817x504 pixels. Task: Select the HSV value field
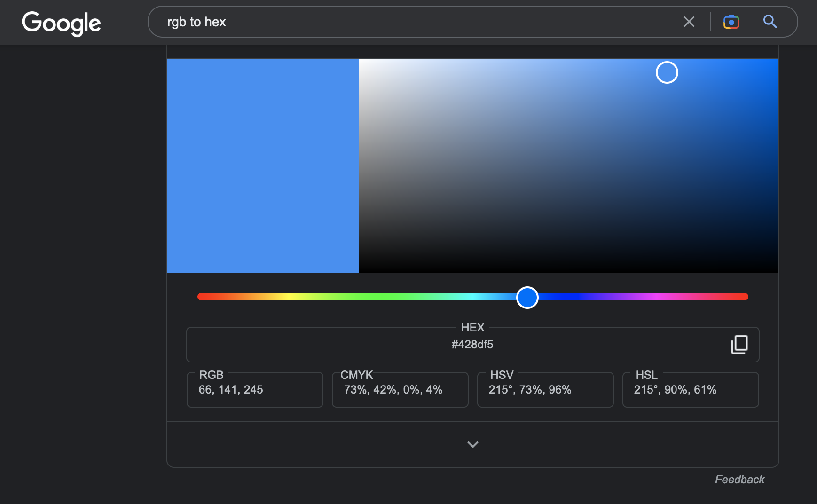coord(530,389)
